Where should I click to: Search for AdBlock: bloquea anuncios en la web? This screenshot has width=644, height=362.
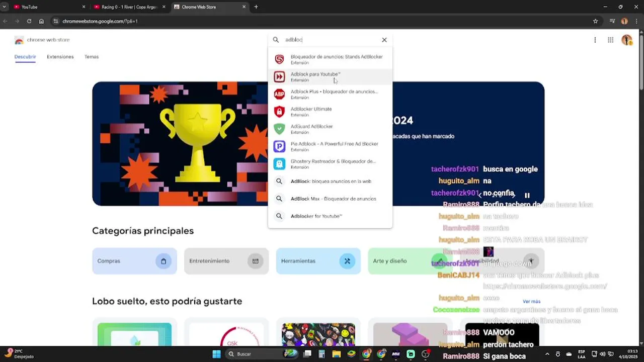(x=330, y=182)
